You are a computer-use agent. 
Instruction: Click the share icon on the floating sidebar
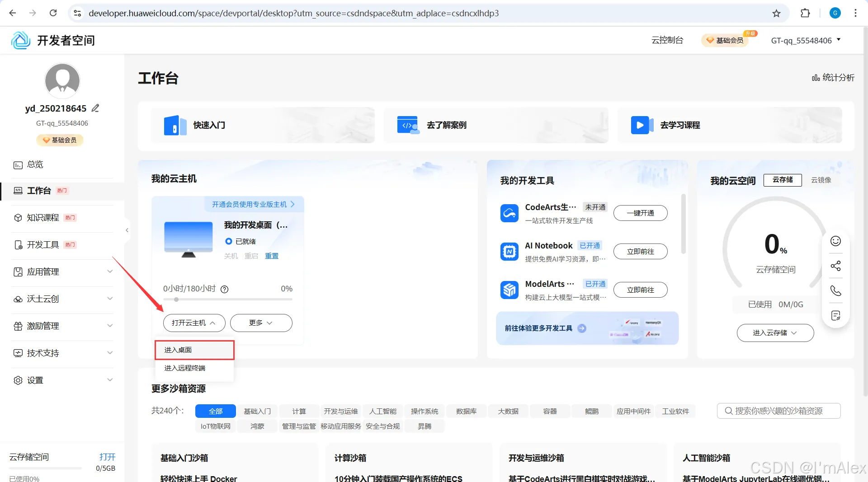tap(835, 266)
